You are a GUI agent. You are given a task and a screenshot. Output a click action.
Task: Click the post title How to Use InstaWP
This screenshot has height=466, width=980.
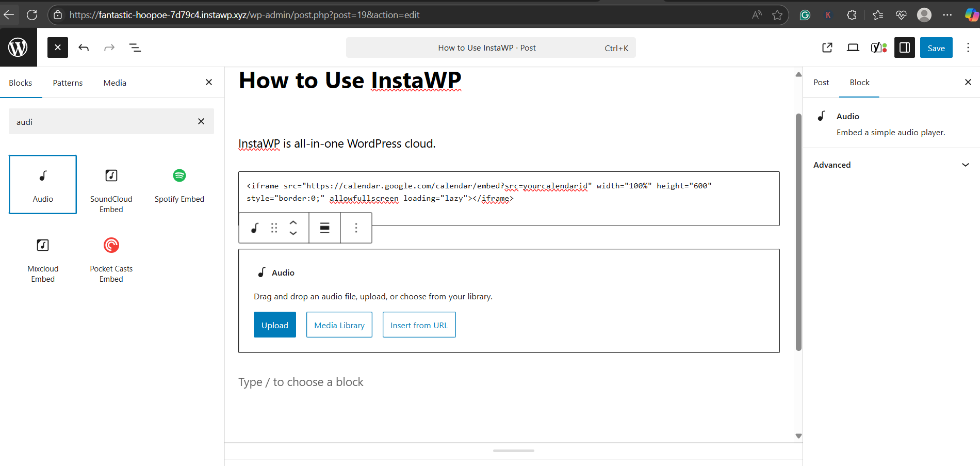pos(350,81)
